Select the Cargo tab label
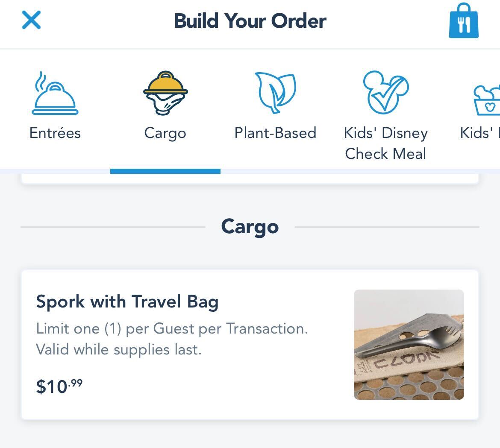Viewport: 500px width, 448px height. click(x=165, y=133)
